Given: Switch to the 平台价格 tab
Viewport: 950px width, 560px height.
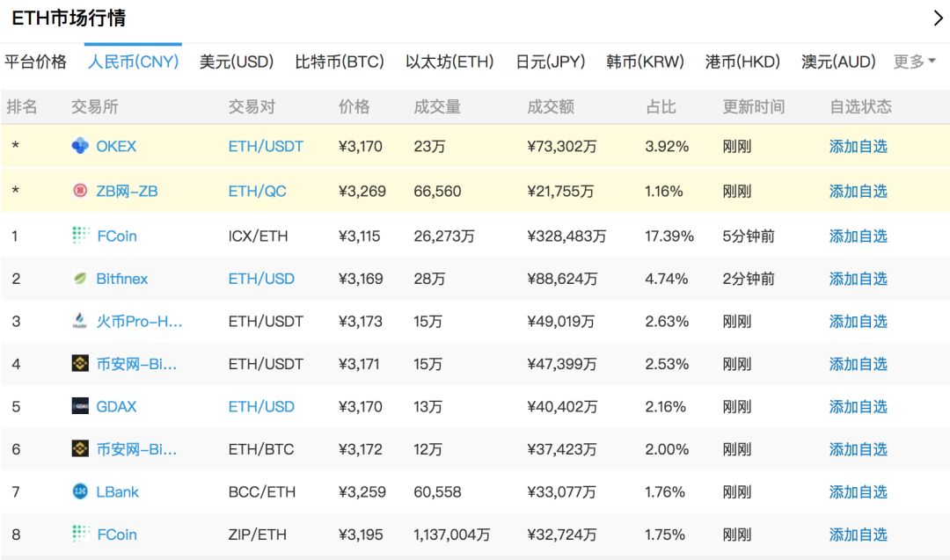Looking at the screenshot, I should tap(35, 62).
